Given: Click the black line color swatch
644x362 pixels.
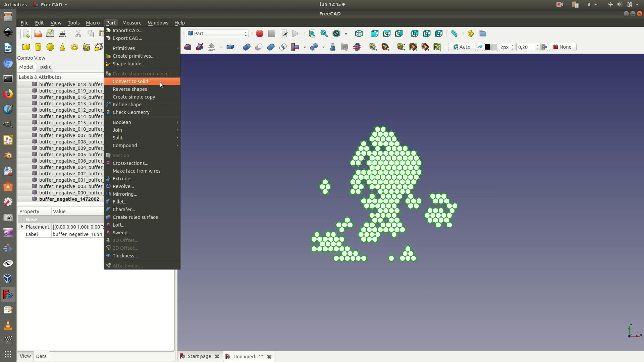Looking at the screenshot, I should 487,47.
